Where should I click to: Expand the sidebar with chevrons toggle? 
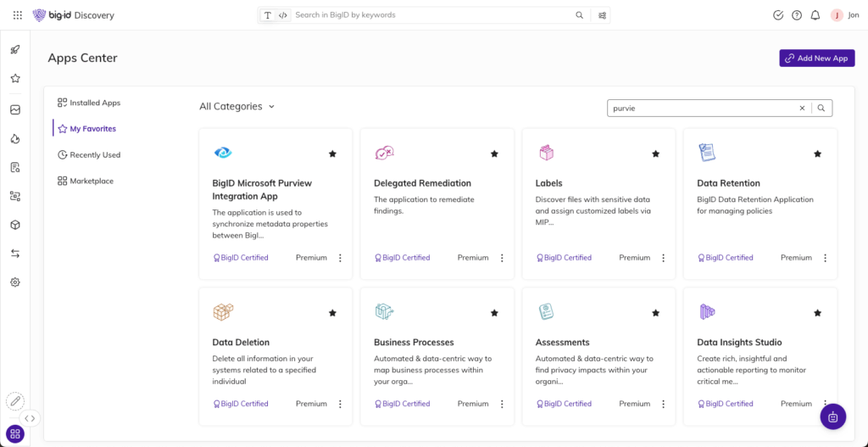pos(30,418)
